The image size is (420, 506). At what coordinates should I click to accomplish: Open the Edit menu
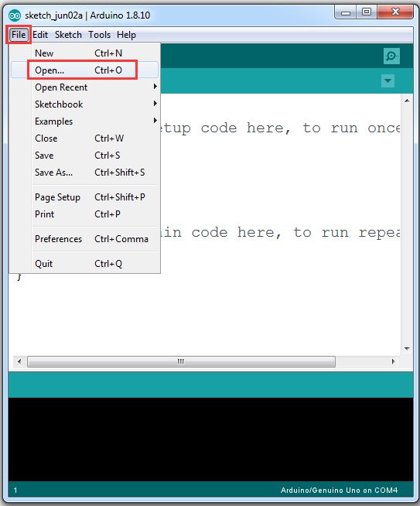[40, 35]
